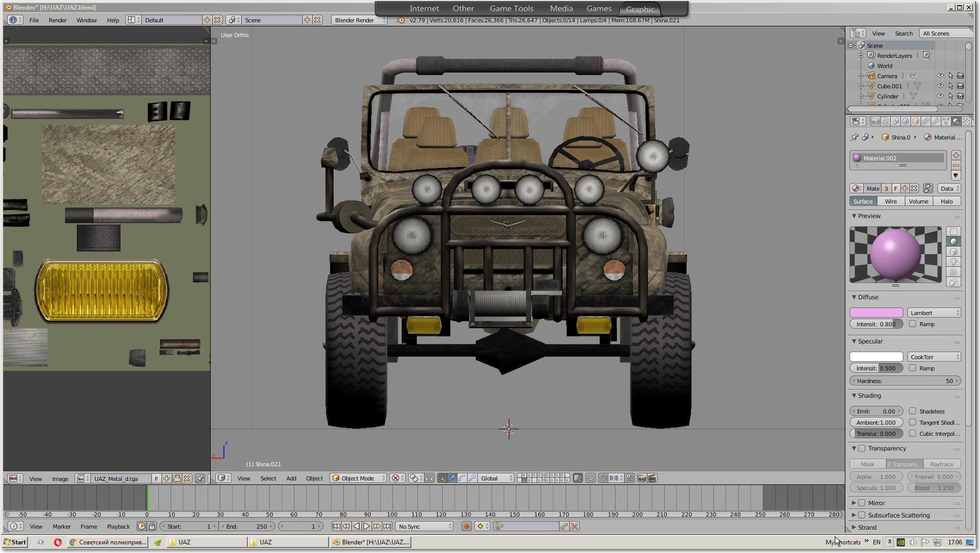Play the animation forward in timeline
The height and width of the screenshot is (553, 980).
pyautogui.click(x=366, y=526)
